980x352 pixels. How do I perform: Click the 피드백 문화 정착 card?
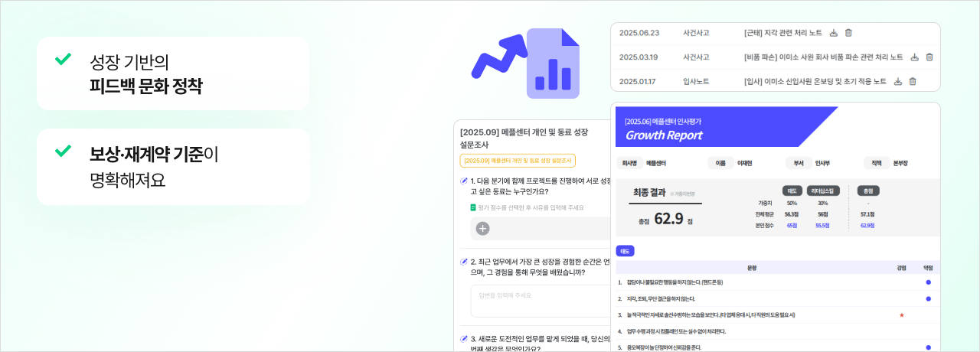[x=173, y=73]
